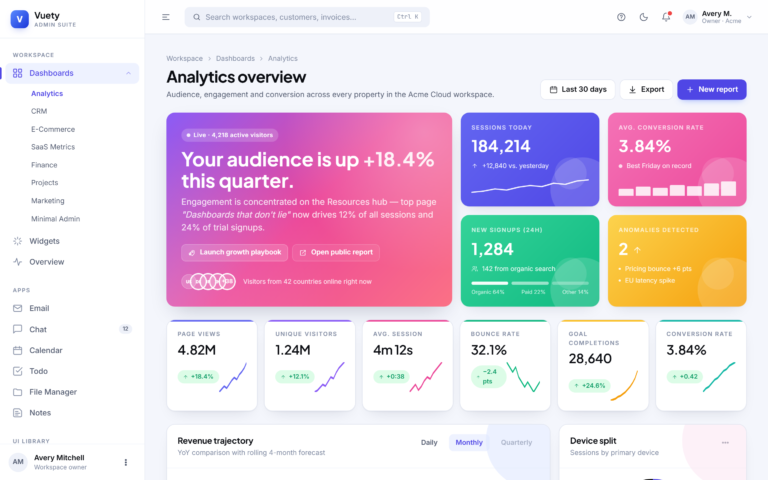Open Device split more options menu

click(725, 443)
